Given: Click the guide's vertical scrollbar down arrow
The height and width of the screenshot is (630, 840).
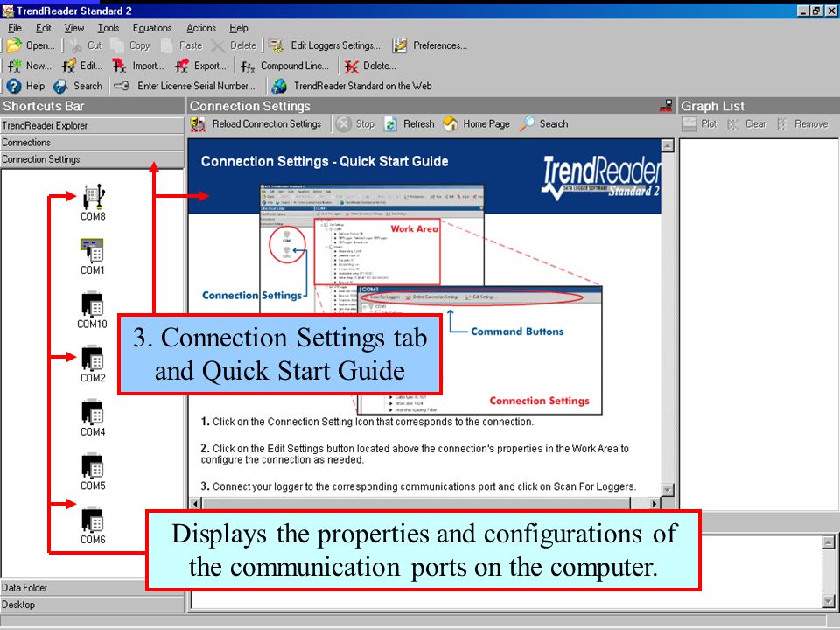Looking at the screenshot, I should (668, 490).
